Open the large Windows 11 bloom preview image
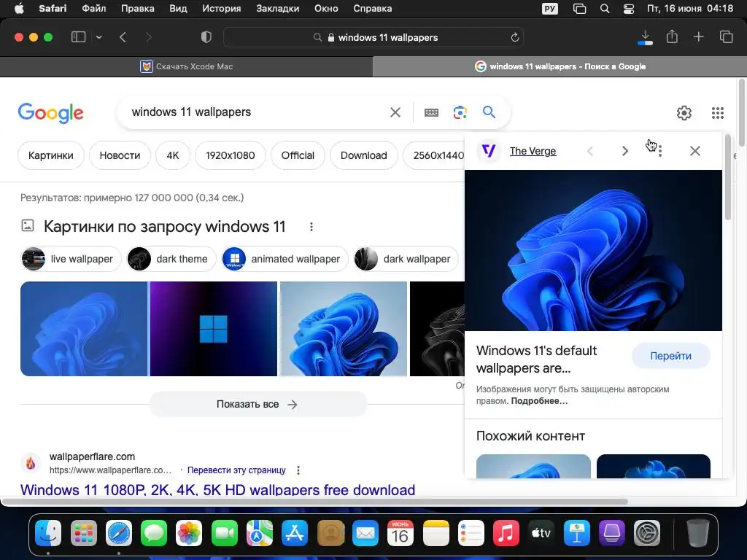 point(593,251)
